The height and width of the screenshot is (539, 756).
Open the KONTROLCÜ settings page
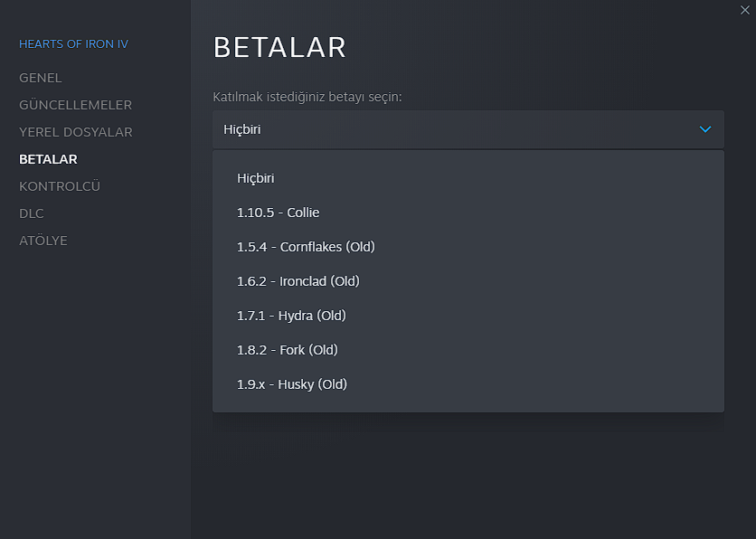point(60,186)
